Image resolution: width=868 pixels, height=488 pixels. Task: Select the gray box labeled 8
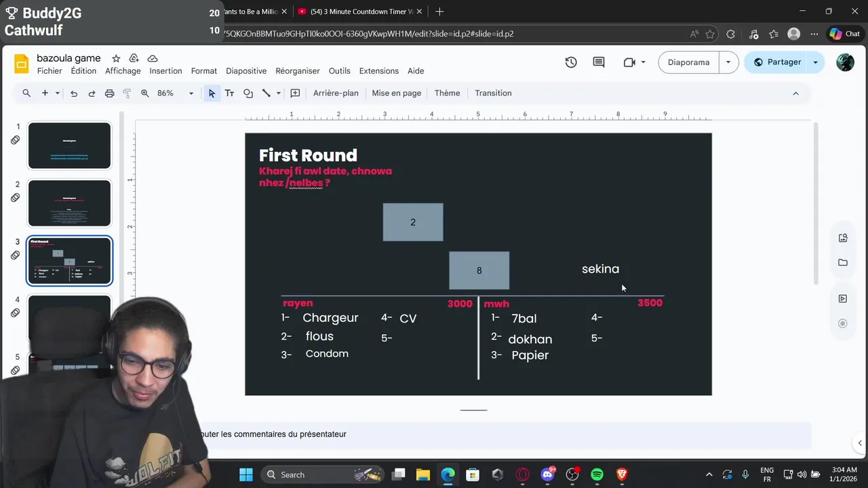click(479, 270)
